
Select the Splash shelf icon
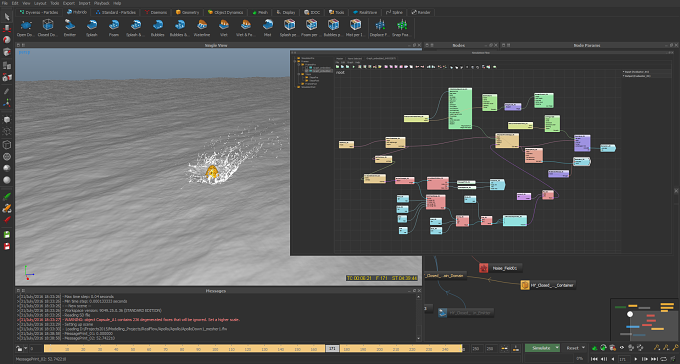click(92, 28)
